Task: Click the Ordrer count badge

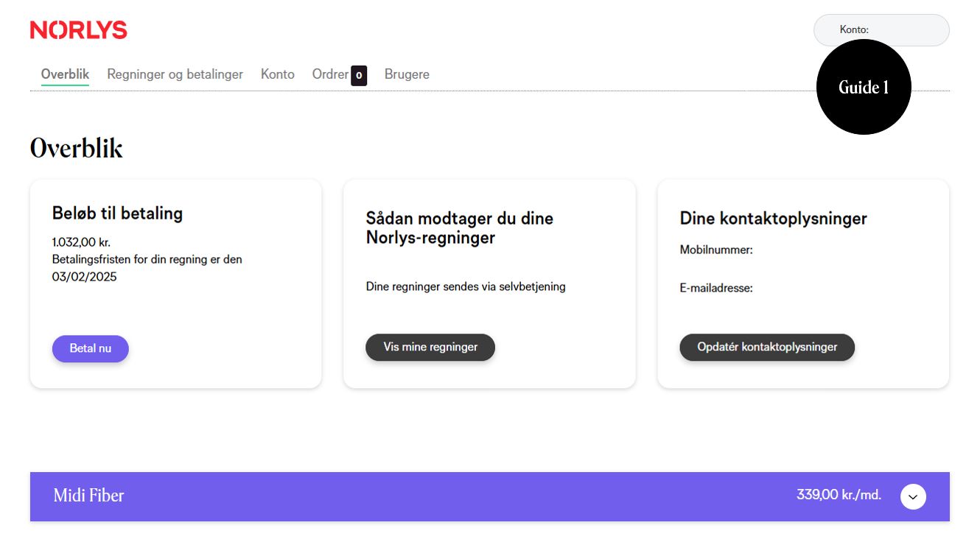Action: (359, 75)
